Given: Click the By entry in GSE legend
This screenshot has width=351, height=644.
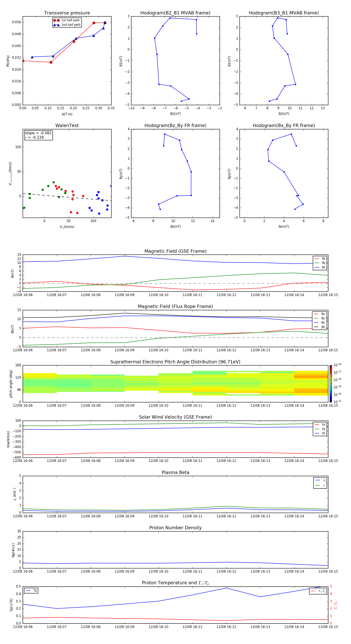Looking at the screenshot, I should [x=320, y=263].
